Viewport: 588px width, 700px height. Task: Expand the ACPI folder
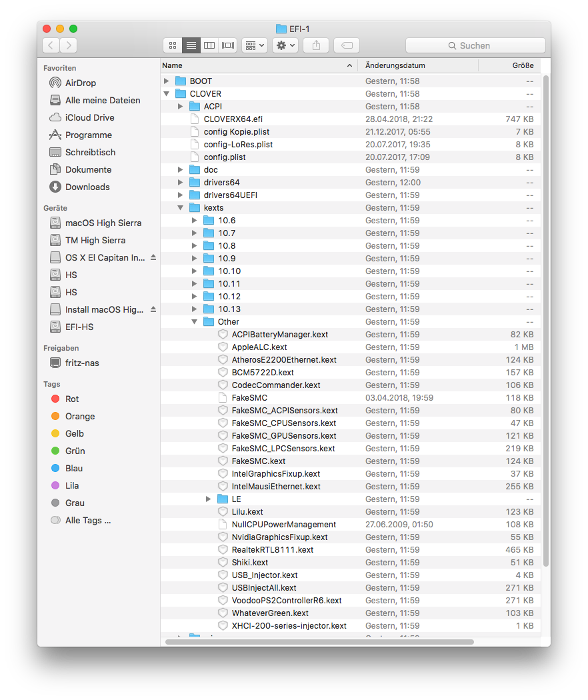point(181,106)
